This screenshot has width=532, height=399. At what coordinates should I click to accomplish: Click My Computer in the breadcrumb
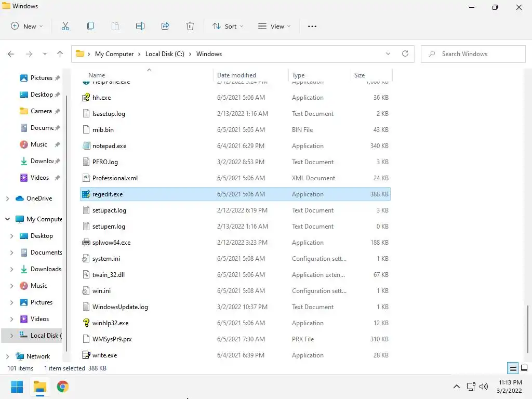pyautogui.click(x=114, y=54)
